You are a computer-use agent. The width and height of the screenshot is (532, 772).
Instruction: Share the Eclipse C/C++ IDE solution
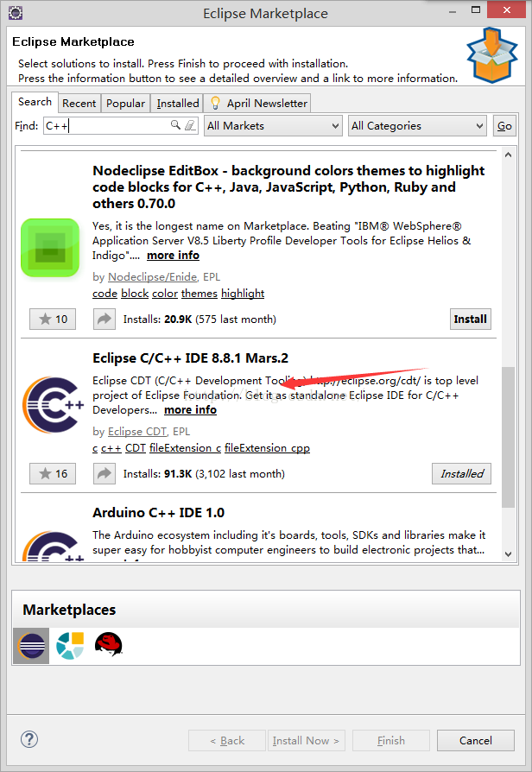click(104, 473)
